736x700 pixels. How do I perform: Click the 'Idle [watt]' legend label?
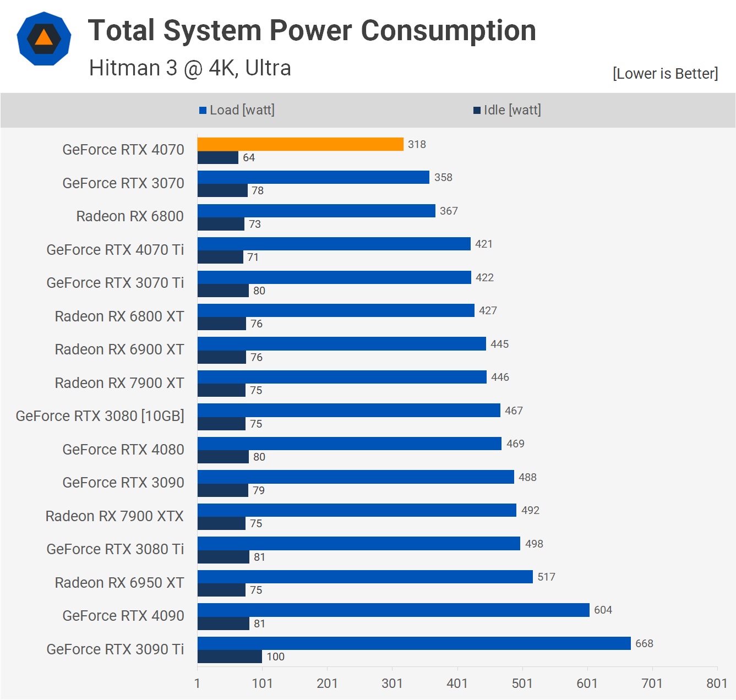pyautogui.click(x=513, y=110)
